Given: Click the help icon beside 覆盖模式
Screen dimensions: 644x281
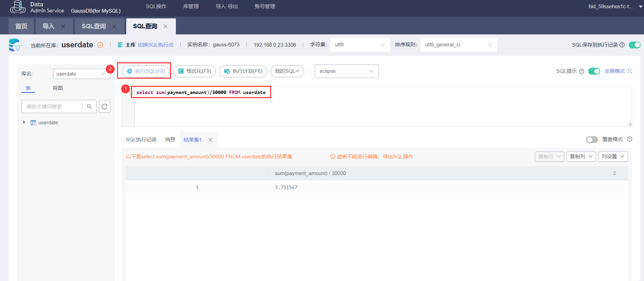Looking at the screenshot, I should (629, 139).
